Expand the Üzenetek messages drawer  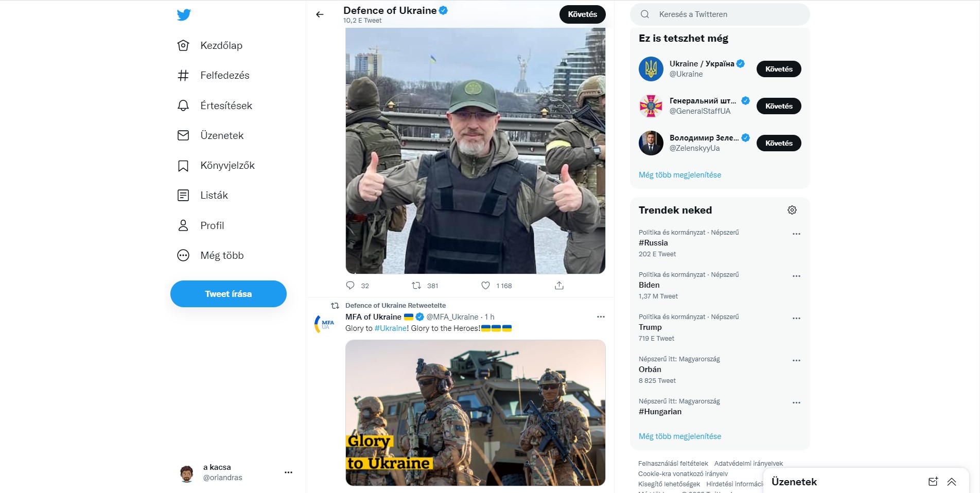(x=952, y=482)
